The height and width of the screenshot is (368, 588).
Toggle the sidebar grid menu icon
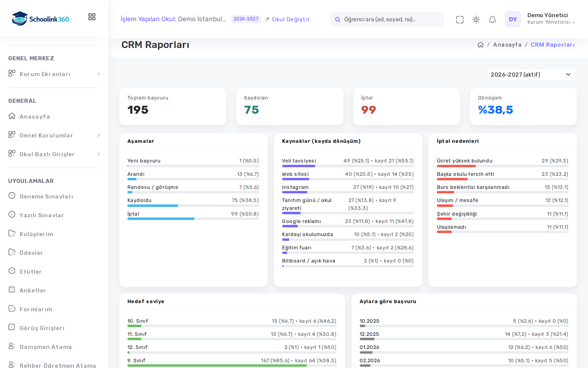[x=92, y=17]
